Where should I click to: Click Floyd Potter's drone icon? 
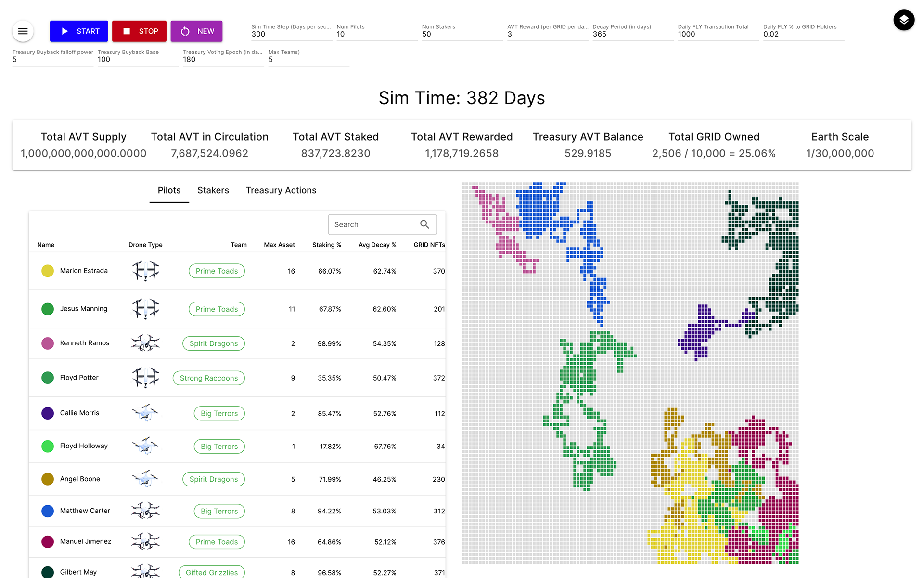pos(145,378)
